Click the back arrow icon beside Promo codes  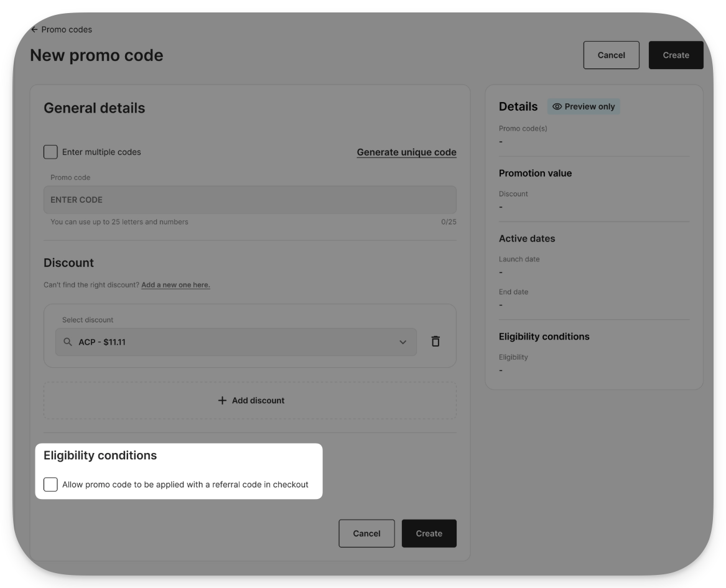34,30
